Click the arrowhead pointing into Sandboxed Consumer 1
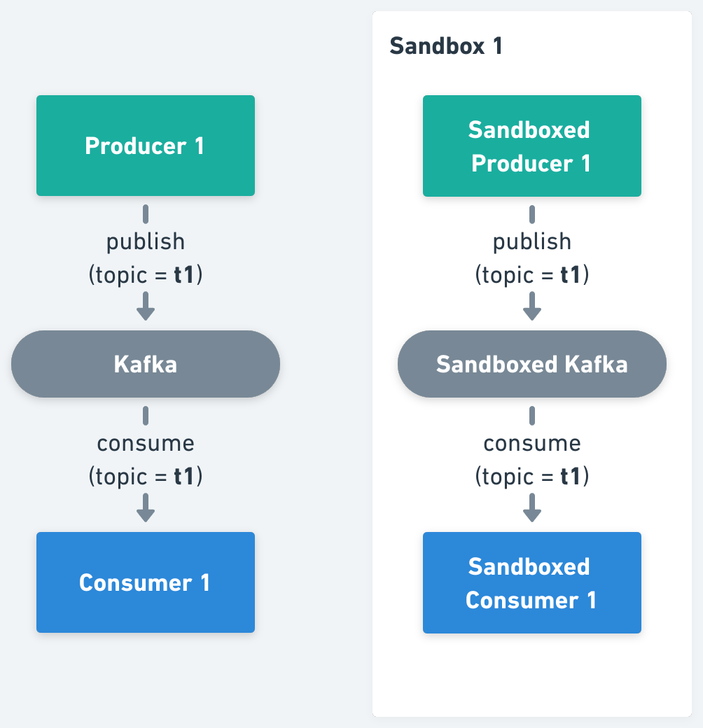 pyautogui.click(x=532, y=510)
